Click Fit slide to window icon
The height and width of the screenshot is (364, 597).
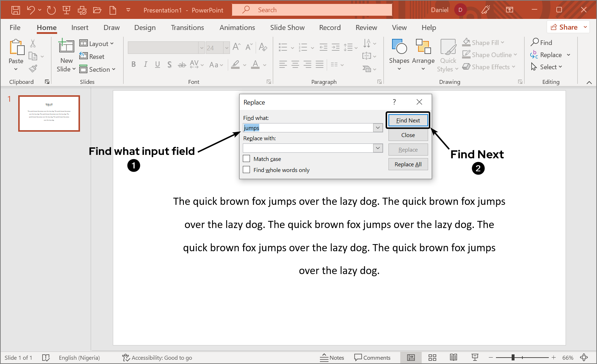pos(584,358)
